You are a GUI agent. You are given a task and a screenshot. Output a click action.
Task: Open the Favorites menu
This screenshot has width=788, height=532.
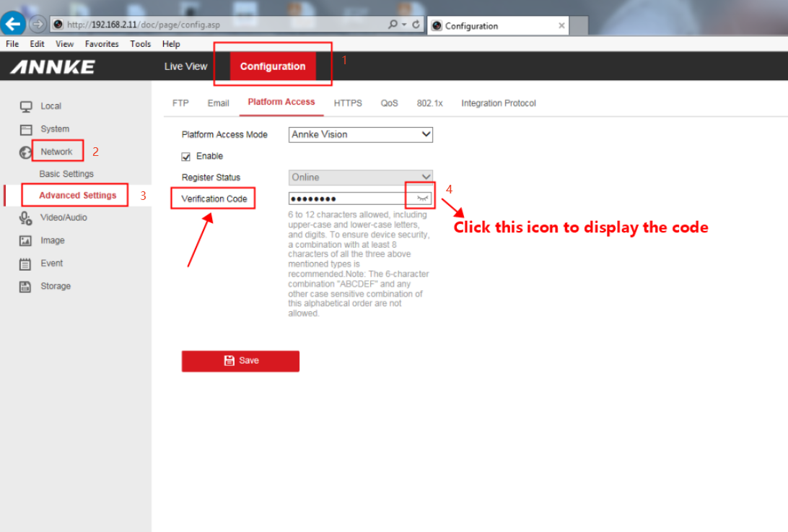101,44
